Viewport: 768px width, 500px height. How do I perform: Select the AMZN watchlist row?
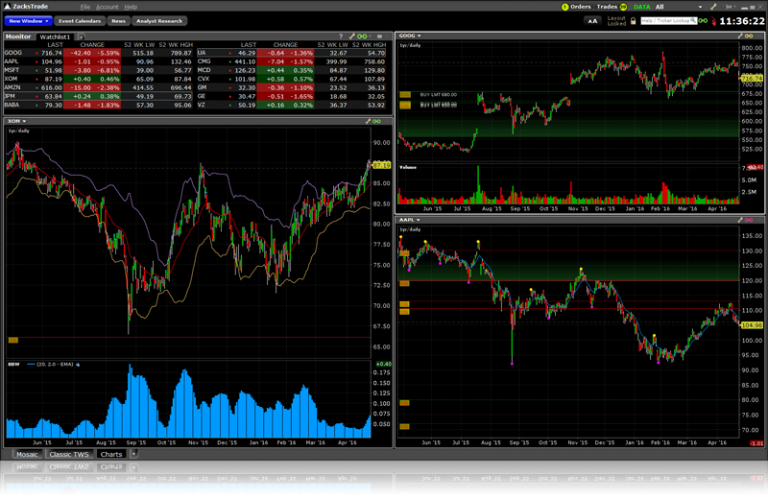(x=98, y=88)
